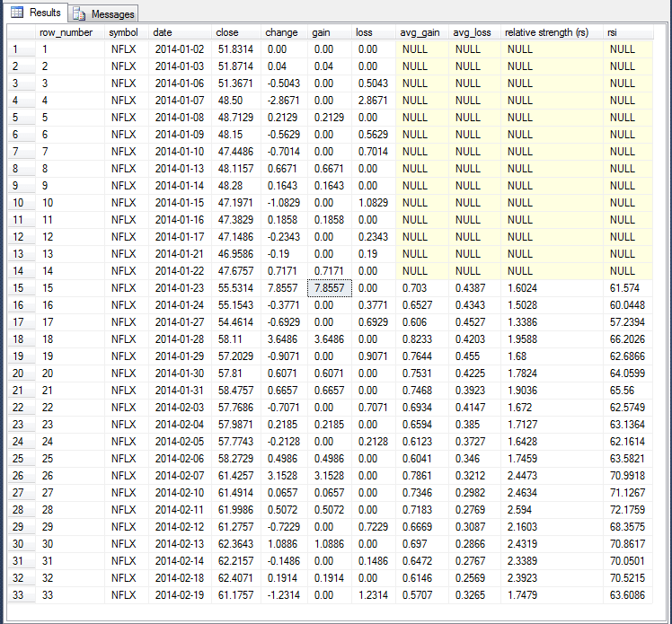Click relative strength value 2.4634
The width and height of the screenshot is (672, 624).
click(552, 493)
